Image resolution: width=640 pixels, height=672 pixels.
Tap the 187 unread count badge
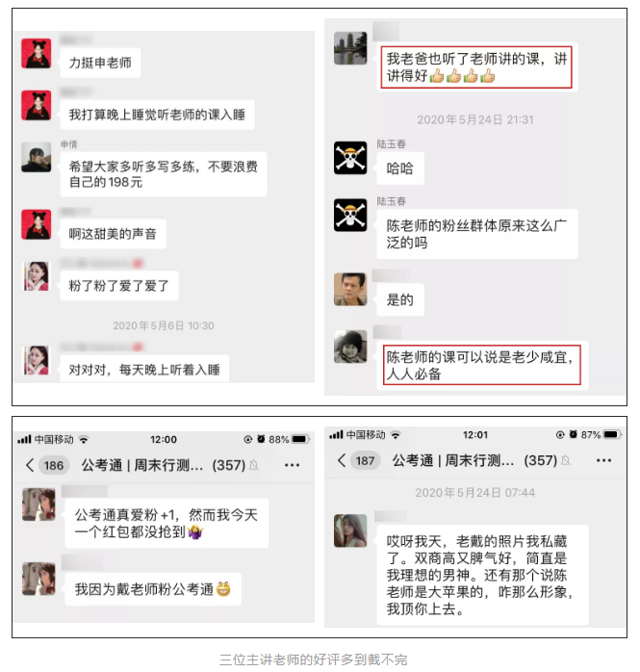click(x=366, y=461)
